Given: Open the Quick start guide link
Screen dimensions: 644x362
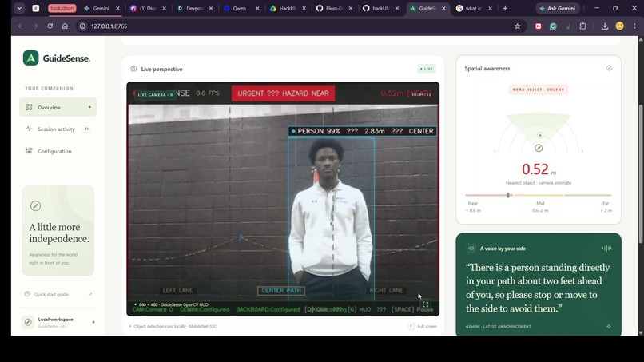Looking at the screenshot, I should 58,294.
